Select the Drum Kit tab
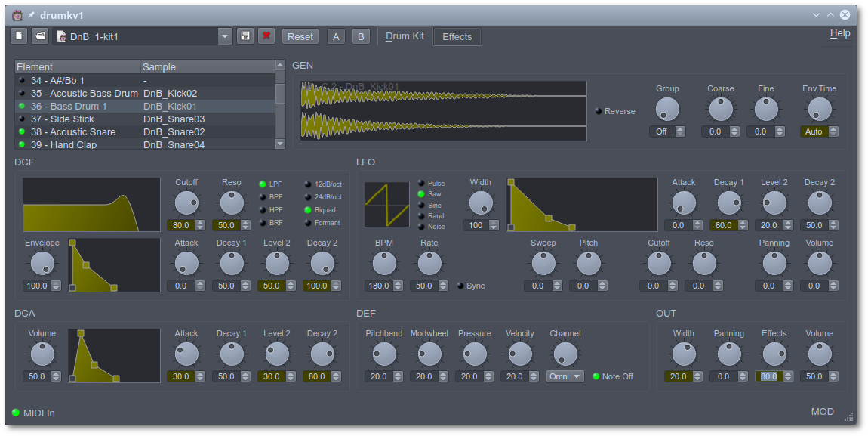Image resolution: width=868 pixels, height=436 pixels. pyautogui.click(x=405, y=36)
